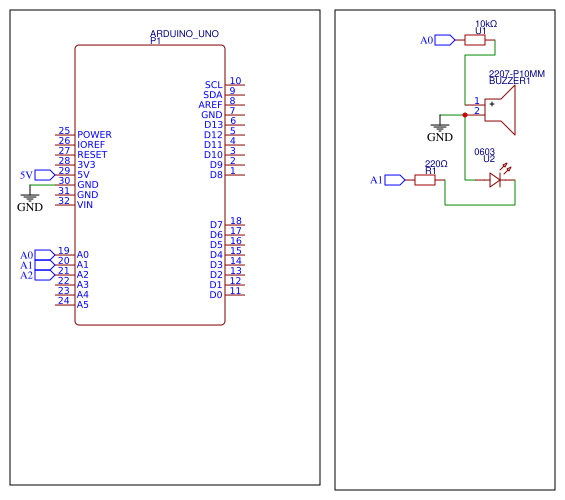This screenshot has width=565, height=500.
Task: Click the A1 net flag at Arduino pin 20
Action: click(45, 265)
